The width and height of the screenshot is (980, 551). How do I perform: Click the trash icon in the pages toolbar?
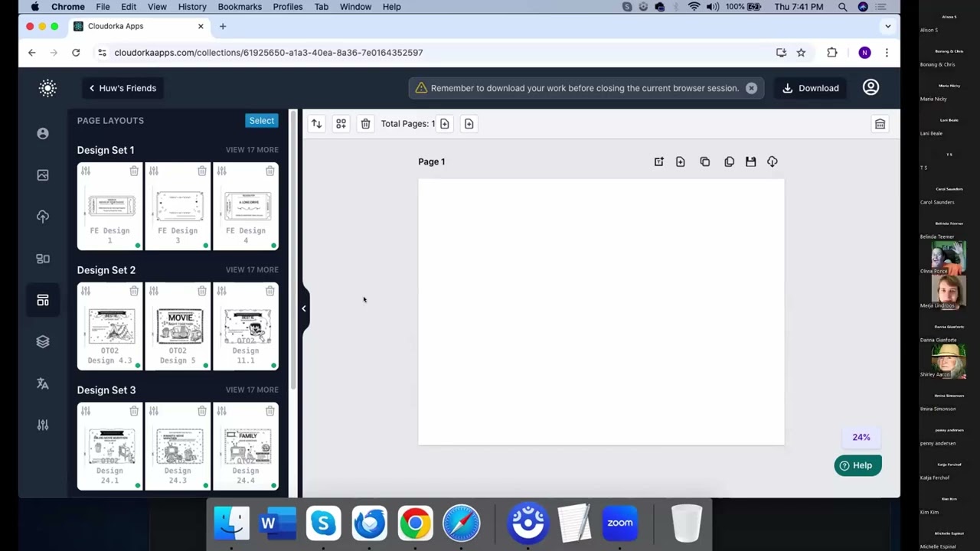pos(365,123)
